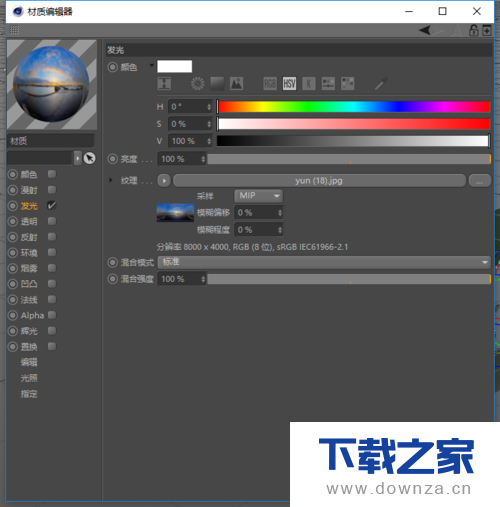The image size is (500, 507).
Task: Open the 采样 MIP dropdown
Action: (x=259, y=196)
